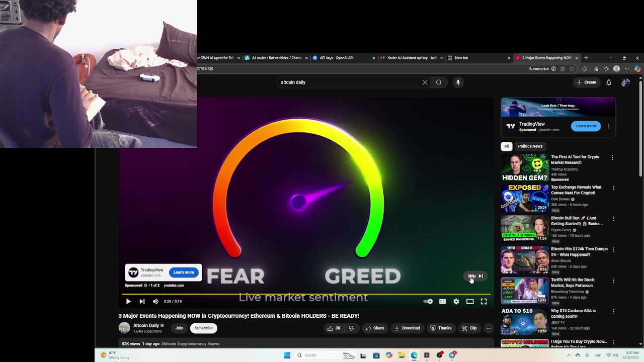Share the video
Screen dimensions: 644x362
pyautogui.click(x=375, y=328)
